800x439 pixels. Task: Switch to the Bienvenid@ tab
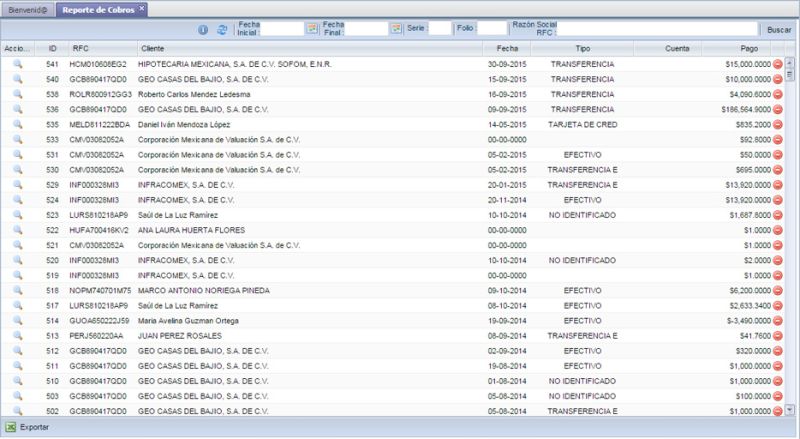pyautogui.click(x=25, y=8)
